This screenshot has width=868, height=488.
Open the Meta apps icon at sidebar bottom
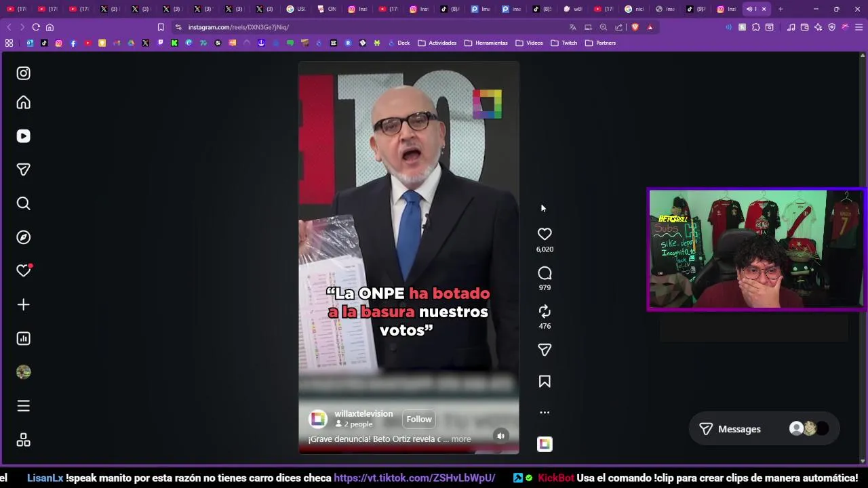[24, 440]
